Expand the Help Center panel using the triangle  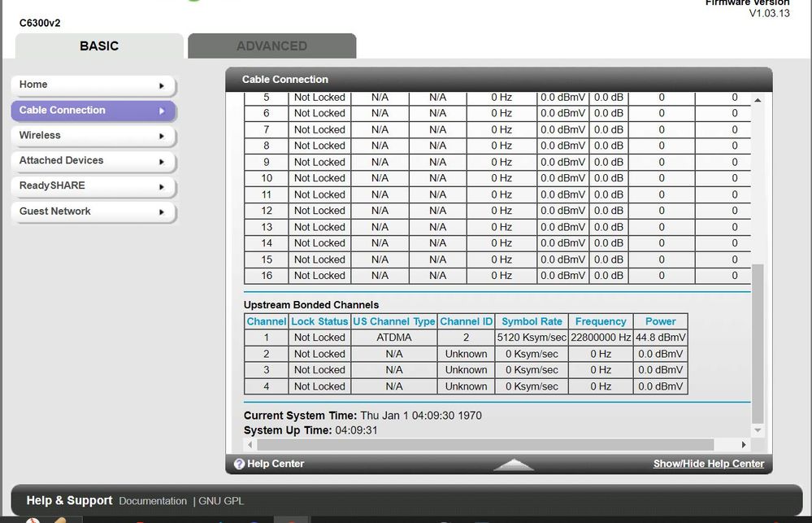point(513,465)
